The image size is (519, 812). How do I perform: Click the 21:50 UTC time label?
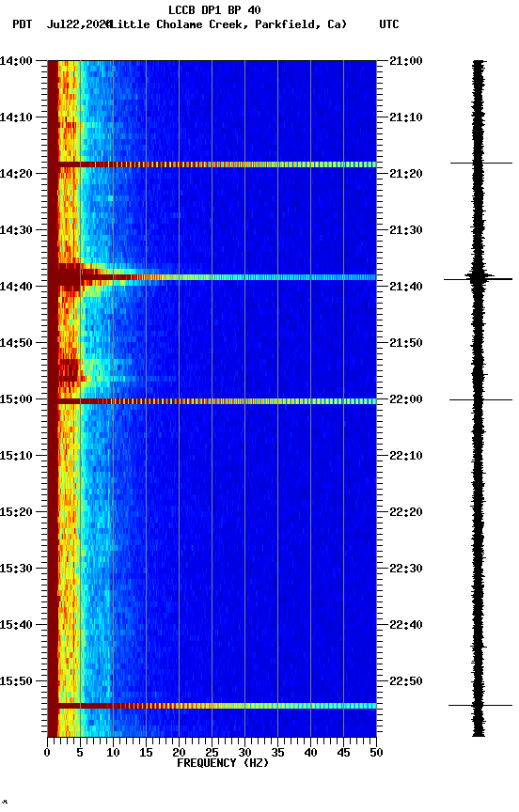tap(406, 343)
